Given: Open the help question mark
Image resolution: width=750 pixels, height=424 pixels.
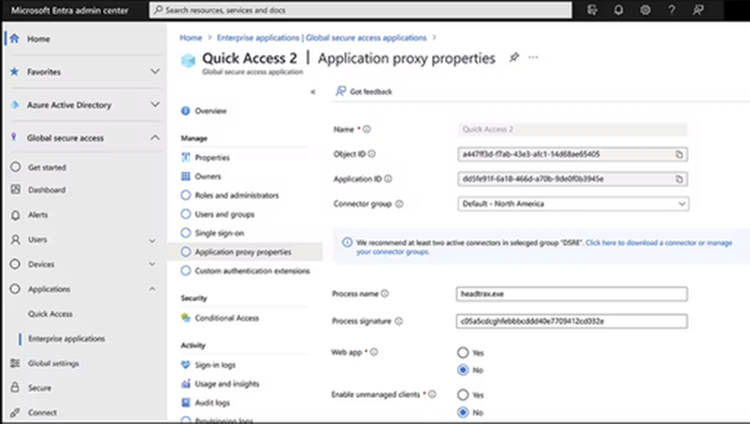Looking at the screenshot, I should tap(672, 10).
